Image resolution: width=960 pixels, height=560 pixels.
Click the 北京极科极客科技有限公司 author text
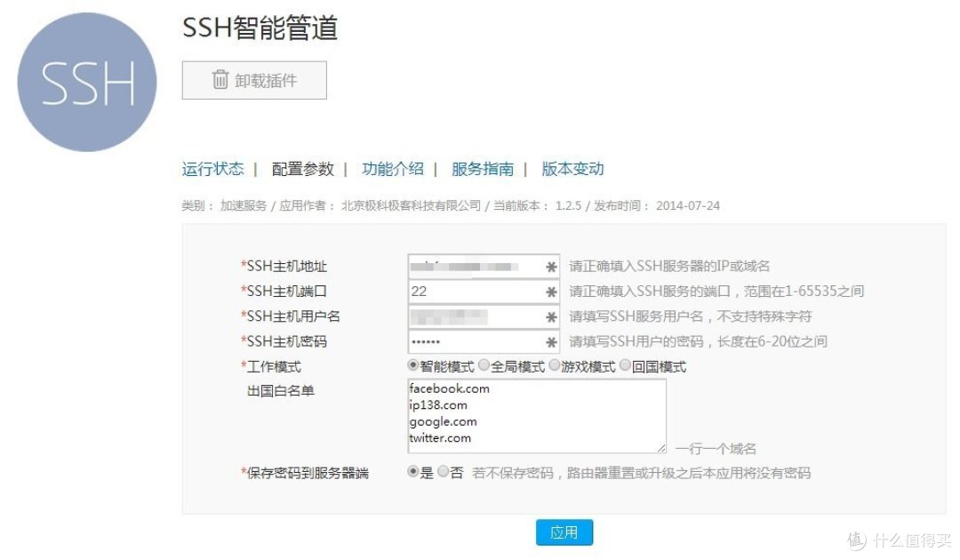[411, 205]
